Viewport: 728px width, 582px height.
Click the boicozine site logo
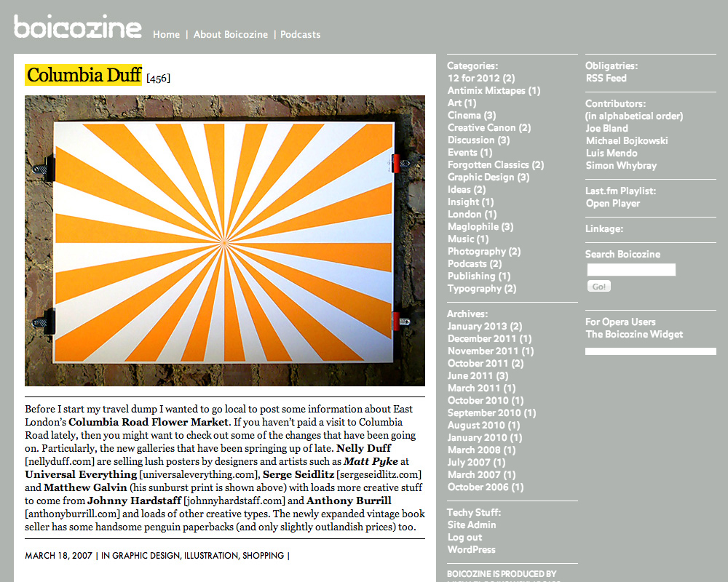pos(78,26)
